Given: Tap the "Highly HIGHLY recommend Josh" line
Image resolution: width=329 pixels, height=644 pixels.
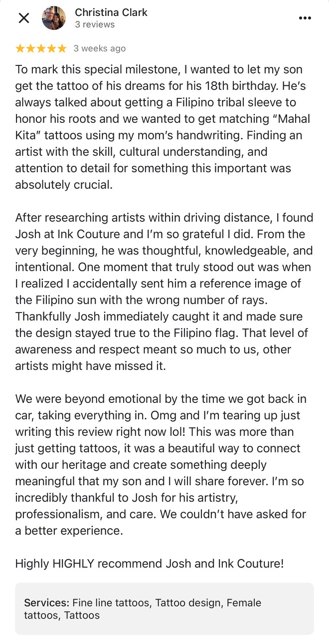Looking at the screenshot, I should point(150,564).
